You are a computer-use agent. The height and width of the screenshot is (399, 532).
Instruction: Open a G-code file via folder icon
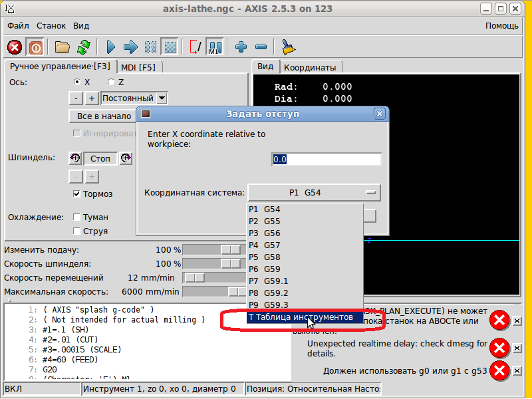tap(63, 47)
